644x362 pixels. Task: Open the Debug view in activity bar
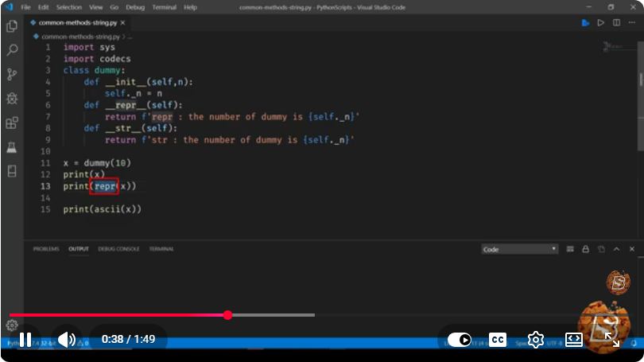[x=12, y=99]
